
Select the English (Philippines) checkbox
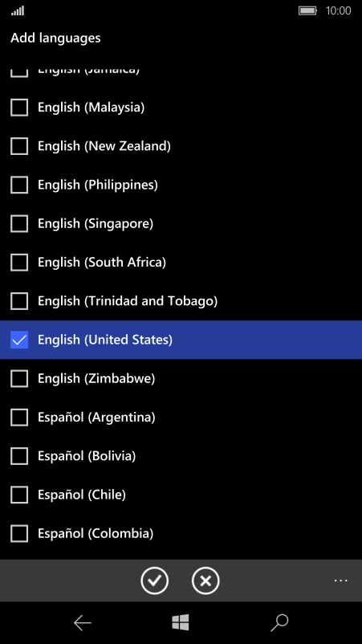[19, 185]
